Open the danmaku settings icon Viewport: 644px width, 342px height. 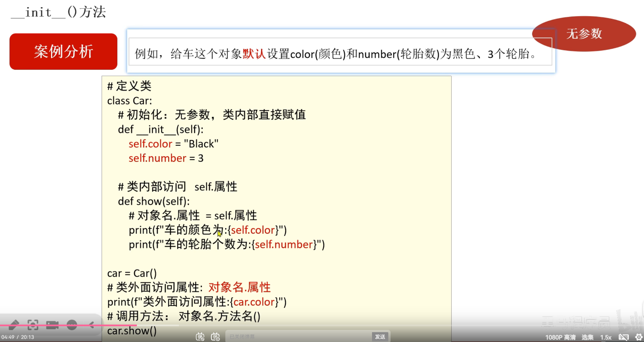coord(216,337)
